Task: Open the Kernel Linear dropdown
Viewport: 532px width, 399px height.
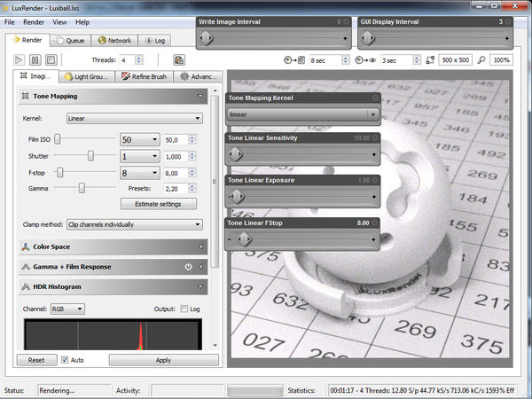Action: point(135,118)
